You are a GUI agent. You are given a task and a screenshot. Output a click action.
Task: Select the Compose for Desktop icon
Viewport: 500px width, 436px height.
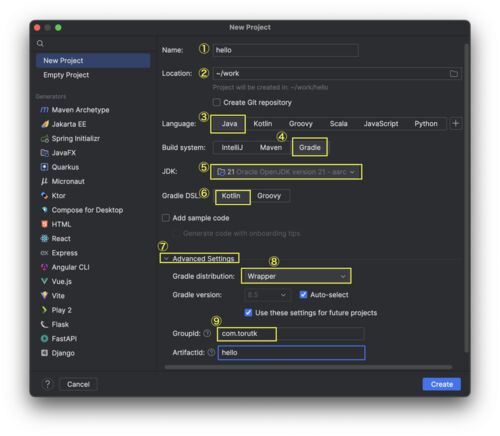[44, 210]
